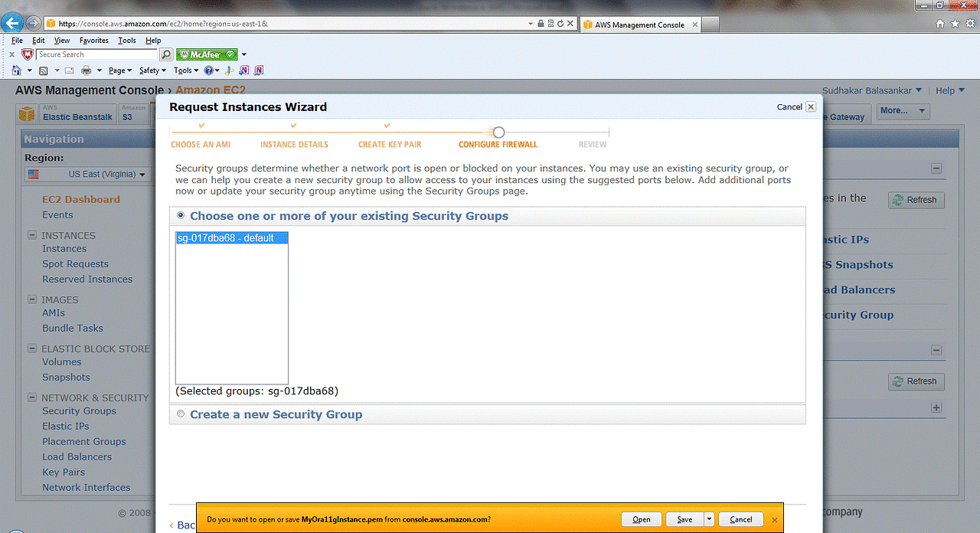Open the Favorites menu

(94, 41)
